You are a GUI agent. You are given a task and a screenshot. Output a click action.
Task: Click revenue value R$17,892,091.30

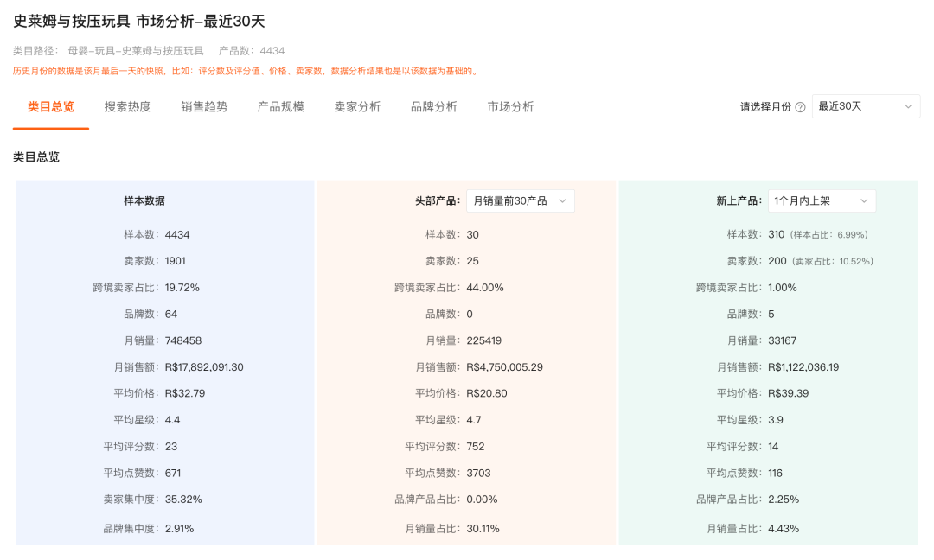(204, 367)
